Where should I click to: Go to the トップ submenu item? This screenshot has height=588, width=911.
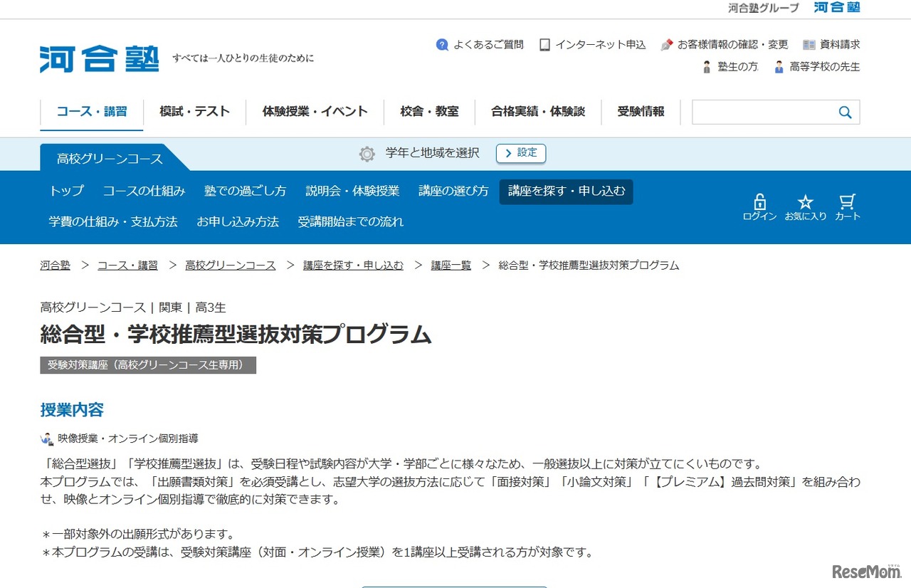[x=66, y=191]
